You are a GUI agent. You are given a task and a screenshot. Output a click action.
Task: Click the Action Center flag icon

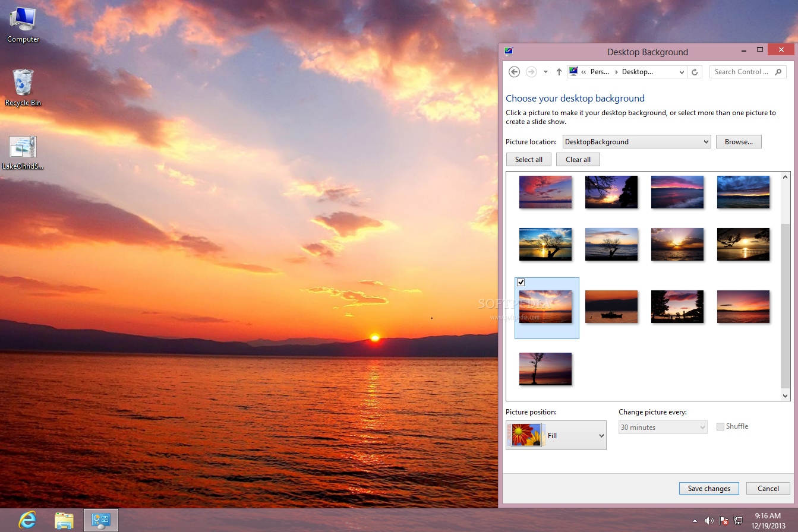(724, 521)
